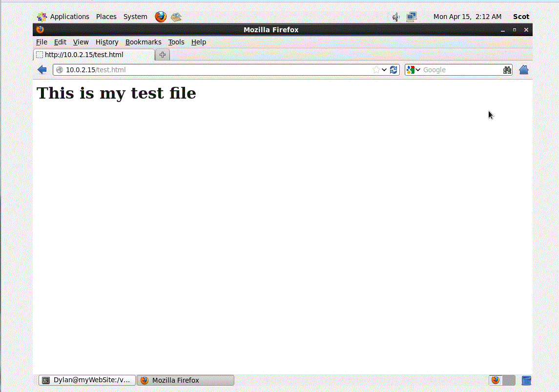Open the Bookmarks menu
Image resolution: width=559 pixels, height=392 pixels.
point(143,42)
